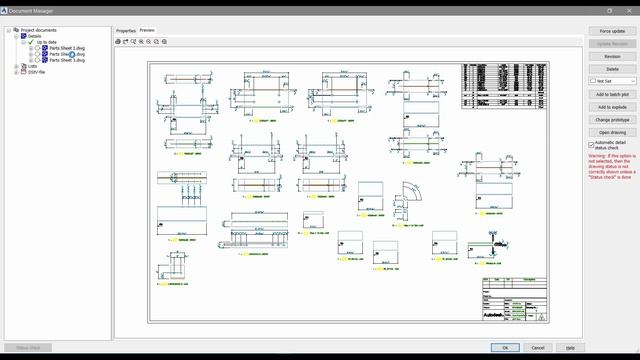Screen dimensions: 640x360
Task: Toggle the circle marker of Parts Sheet 1.dwg
Action: coord(38,48)
